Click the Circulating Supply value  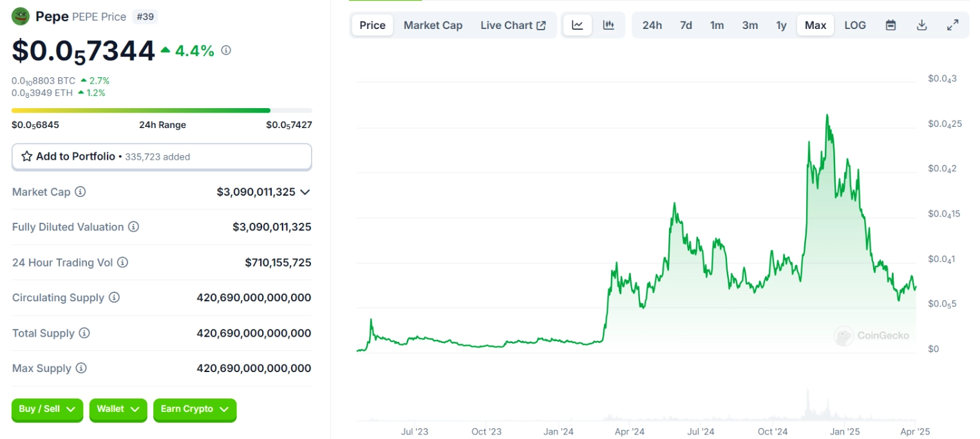tap(254, 297)
